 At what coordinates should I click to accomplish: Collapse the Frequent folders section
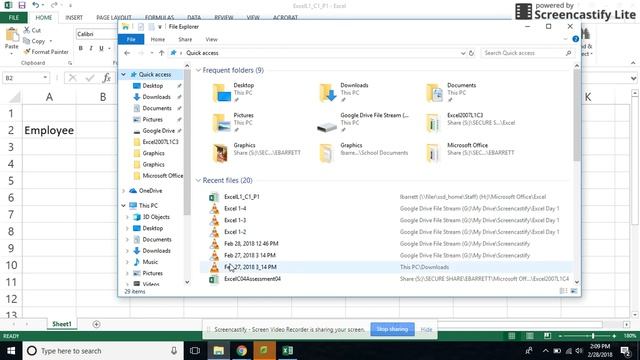[198, 70]
